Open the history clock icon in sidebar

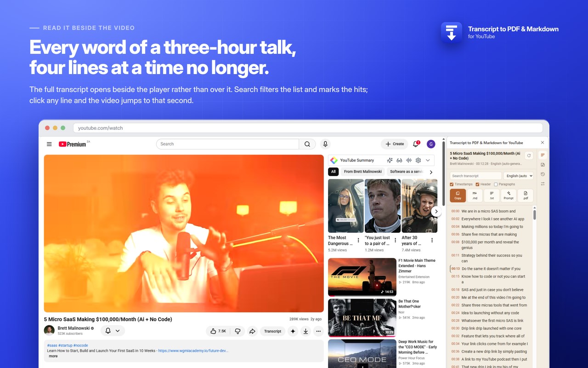coord(543,174)
